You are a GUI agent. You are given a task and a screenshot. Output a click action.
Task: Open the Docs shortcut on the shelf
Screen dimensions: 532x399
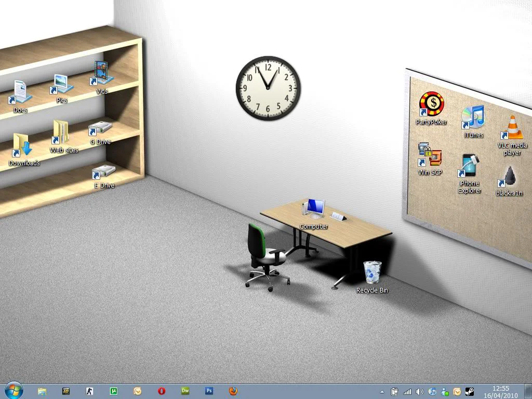(20, 96)
